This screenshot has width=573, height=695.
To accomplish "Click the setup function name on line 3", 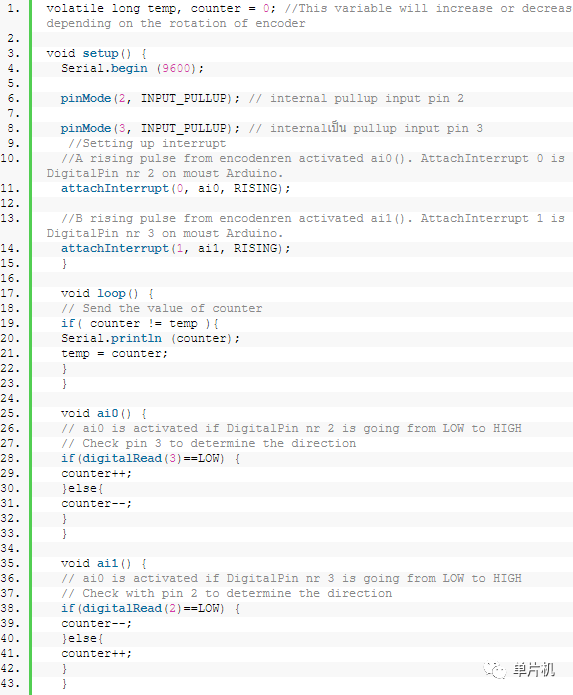I will click(x=101, y=53).
